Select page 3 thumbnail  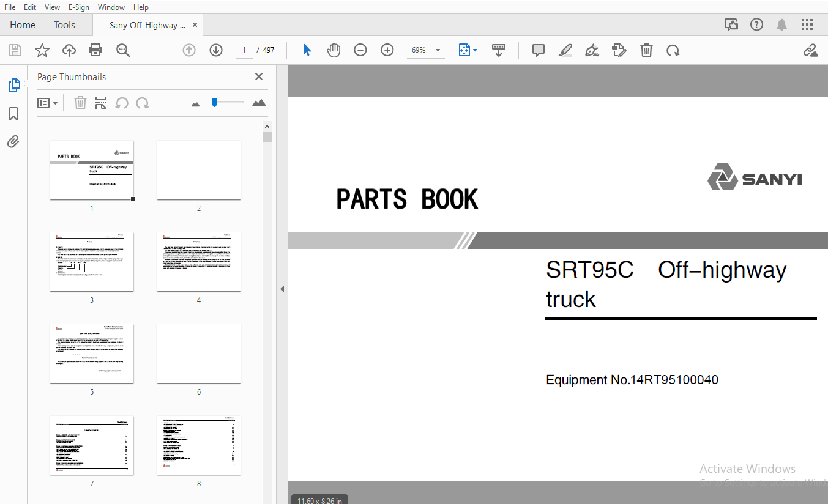pyautogui.click(x=92, y=262)
